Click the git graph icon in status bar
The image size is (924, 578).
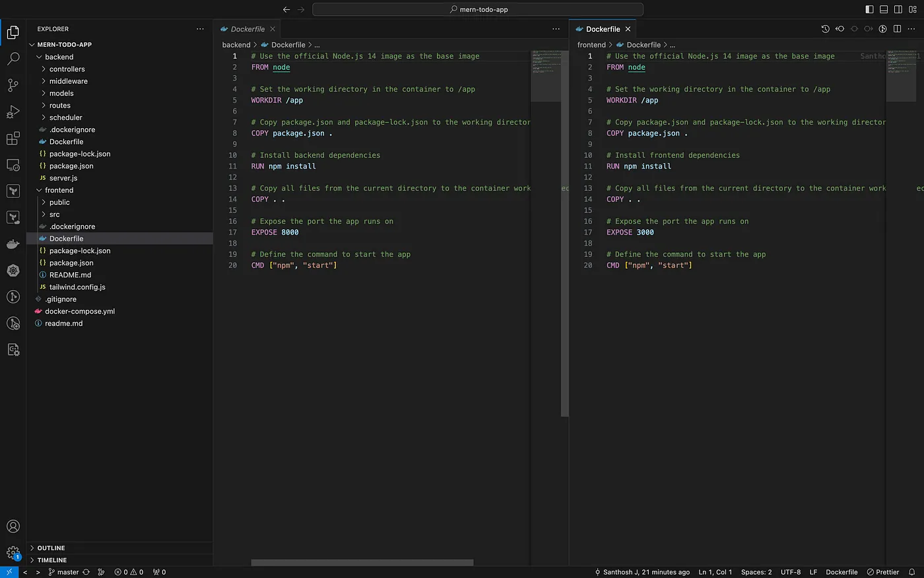101,572
